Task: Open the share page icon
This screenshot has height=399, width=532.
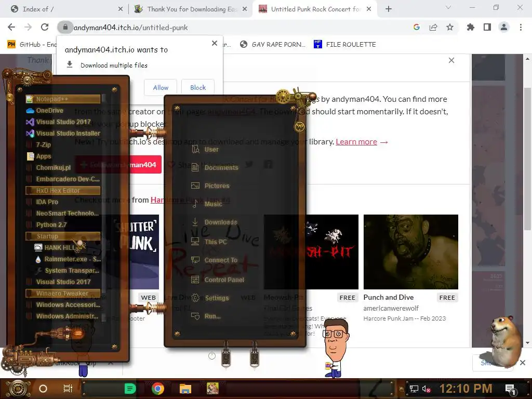Action: pos(433,27)
